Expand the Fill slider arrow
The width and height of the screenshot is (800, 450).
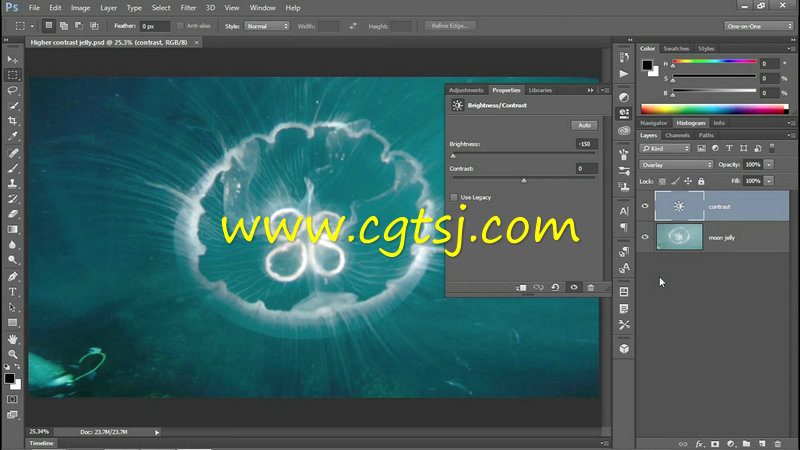769,181
